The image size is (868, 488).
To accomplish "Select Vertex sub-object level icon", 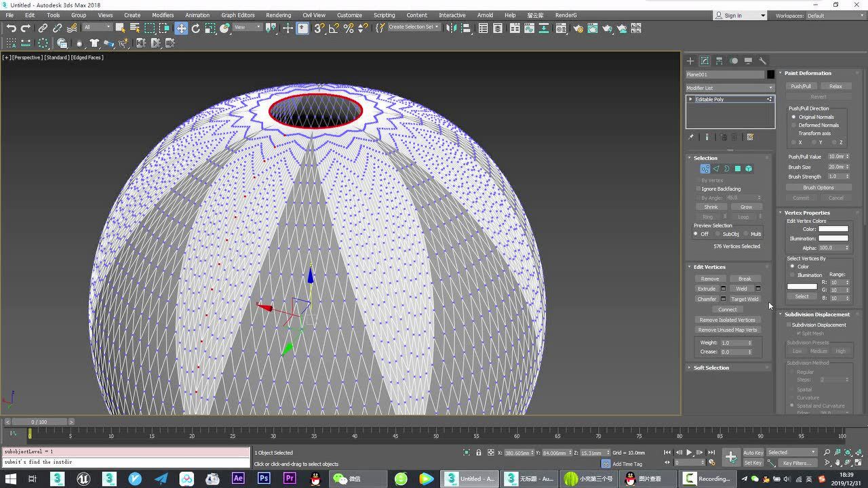I will (705, 169).
